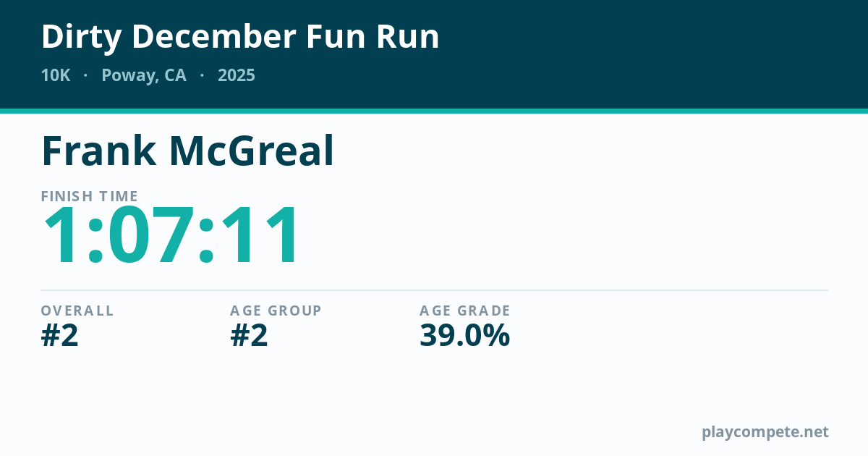The width and height of the screenshot is (868, 456).
Task: Click the 1:07:11 finish time
Action: point(171,236)
